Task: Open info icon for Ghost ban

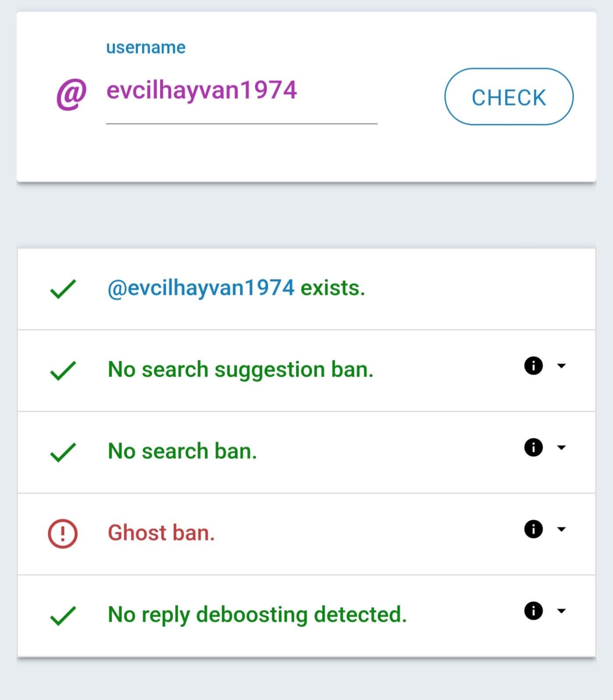Action: click(x=533, y=529)
